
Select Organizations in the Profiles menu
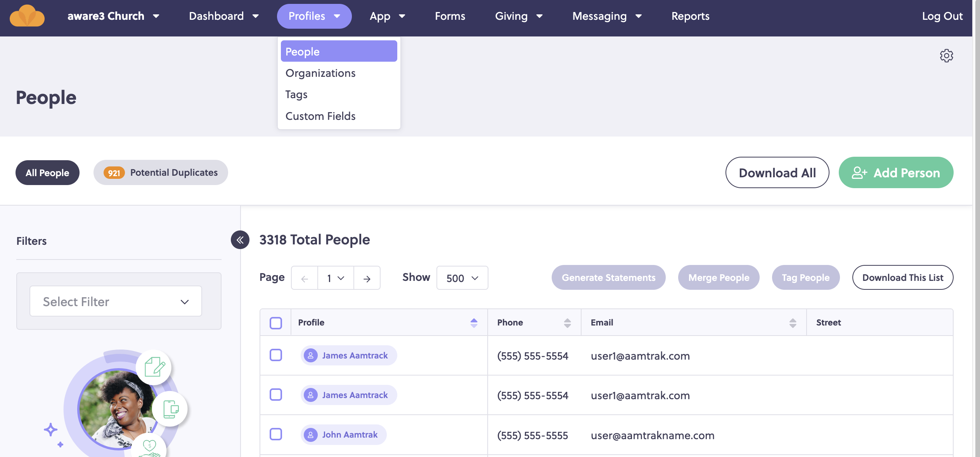339,73
